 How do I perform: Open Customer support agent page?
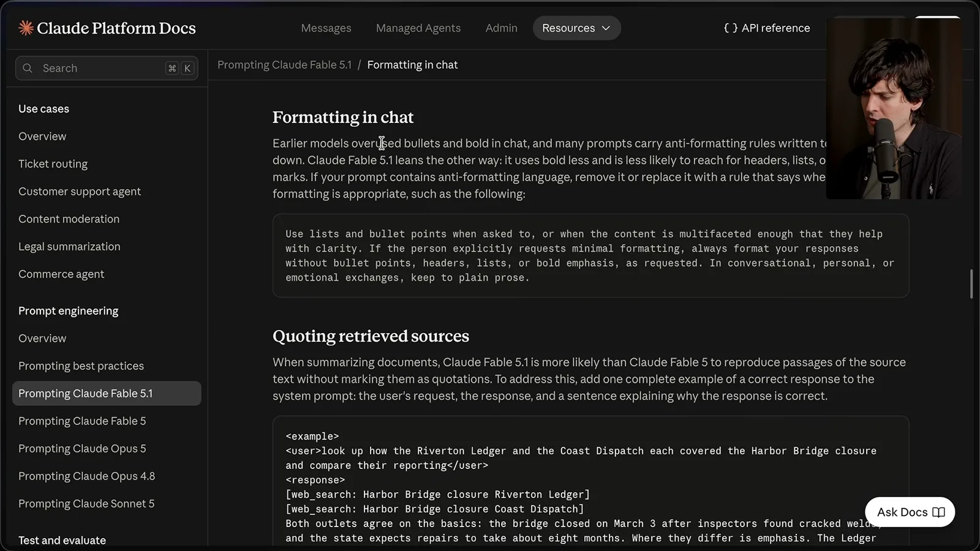[80, 192]
